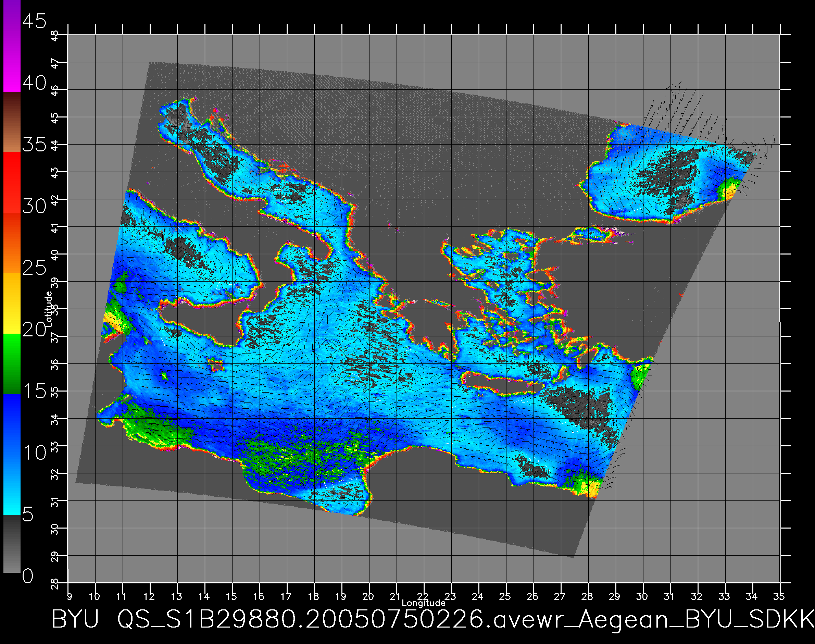Click the color bar label 45

pyautogui.click(x=34, y=21)
